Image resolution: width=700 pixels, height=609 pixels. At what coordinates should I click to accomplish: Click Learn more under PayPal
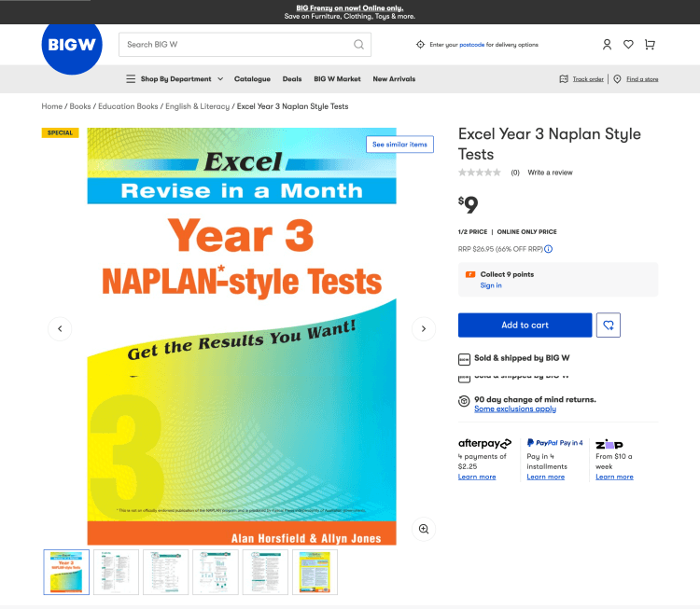(x=546, y=477)
